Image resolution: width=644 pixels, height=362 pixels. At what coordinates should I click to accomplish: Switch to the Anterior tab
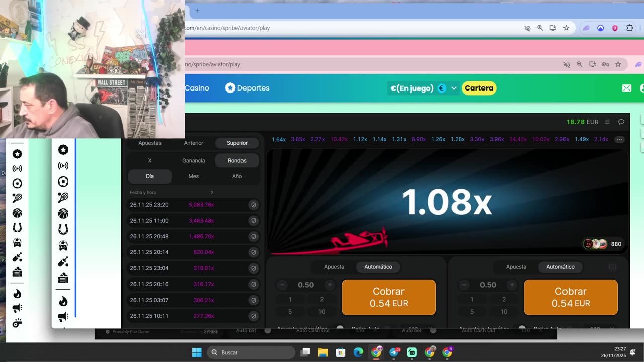click(x=194, y=143)
